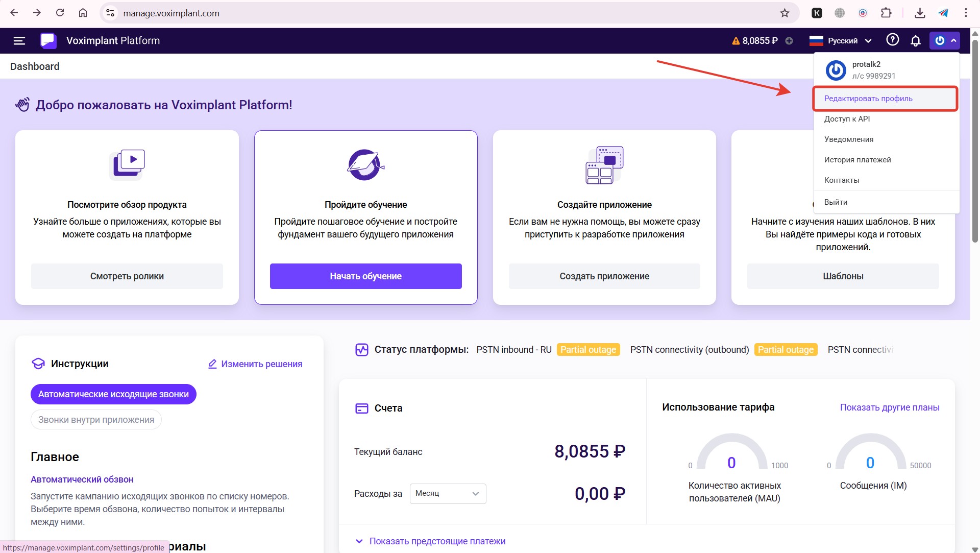
Task: Open the Русский language dropdown
Action: pyautogui.click(x=841, y=41)
